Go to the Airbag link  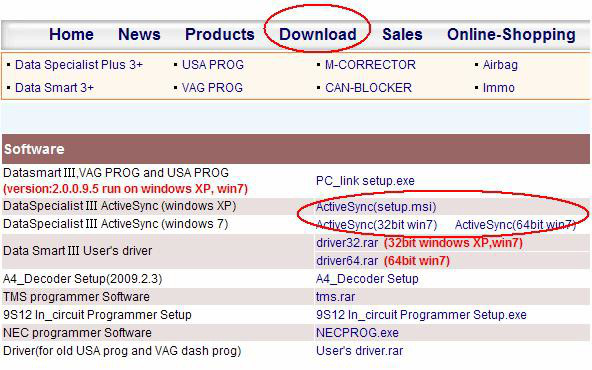click(500, 65)
